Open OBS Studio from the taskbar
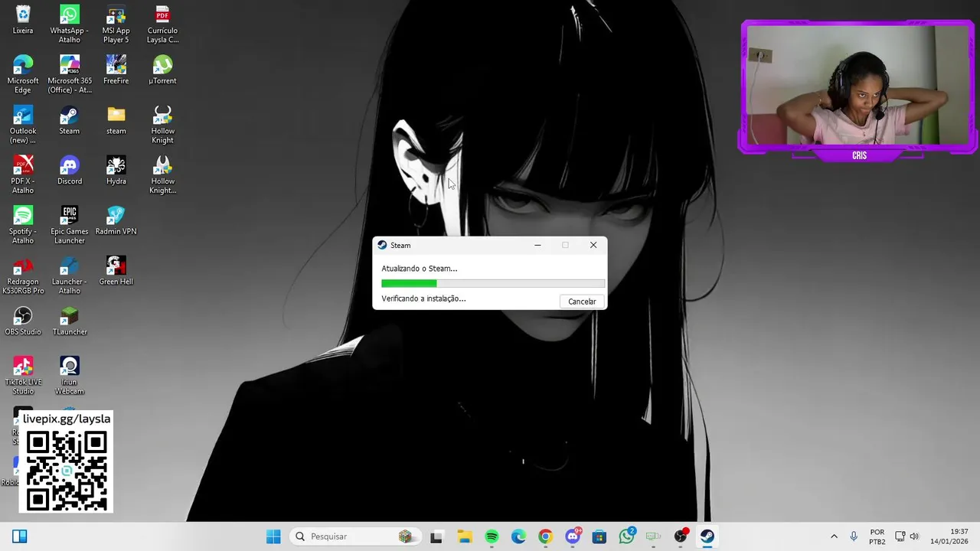The image size is (980, 551). (x=681, y=536)
